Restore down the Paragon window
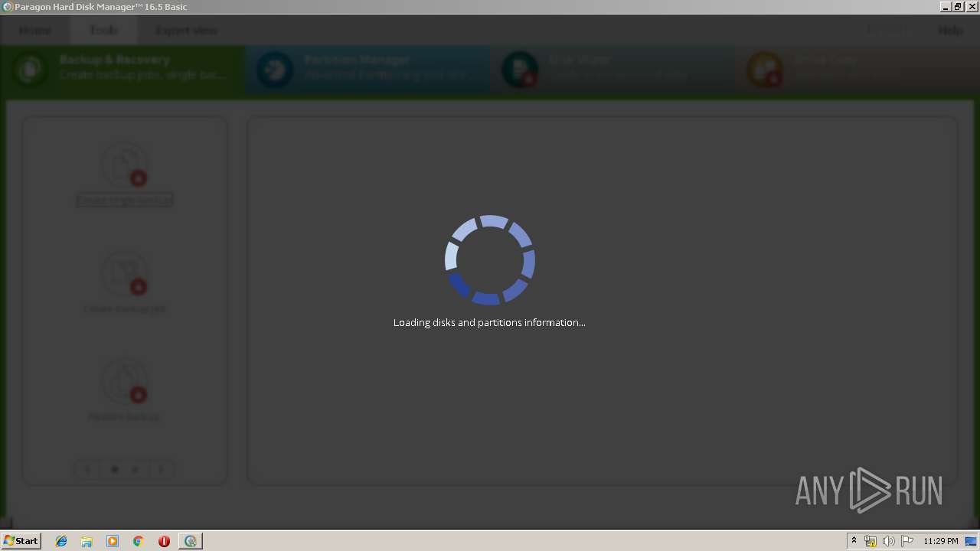This screenshot has width=980, height=551. click(x=957, y=7)
